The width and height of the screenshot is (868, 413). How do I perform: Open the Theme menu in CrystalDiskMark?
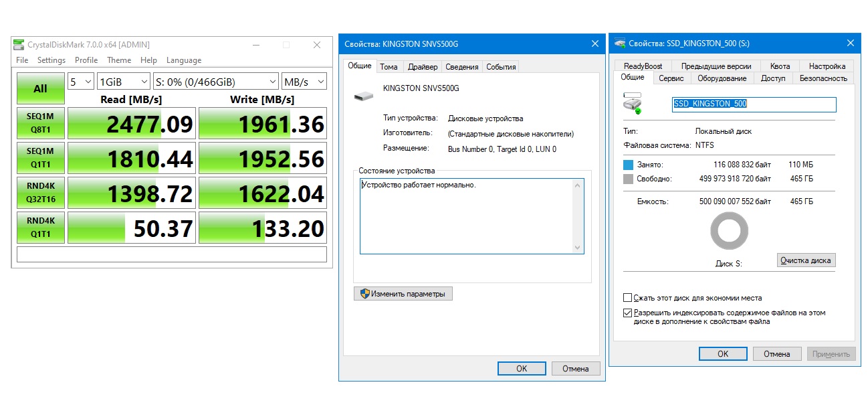tap(119, 60)
